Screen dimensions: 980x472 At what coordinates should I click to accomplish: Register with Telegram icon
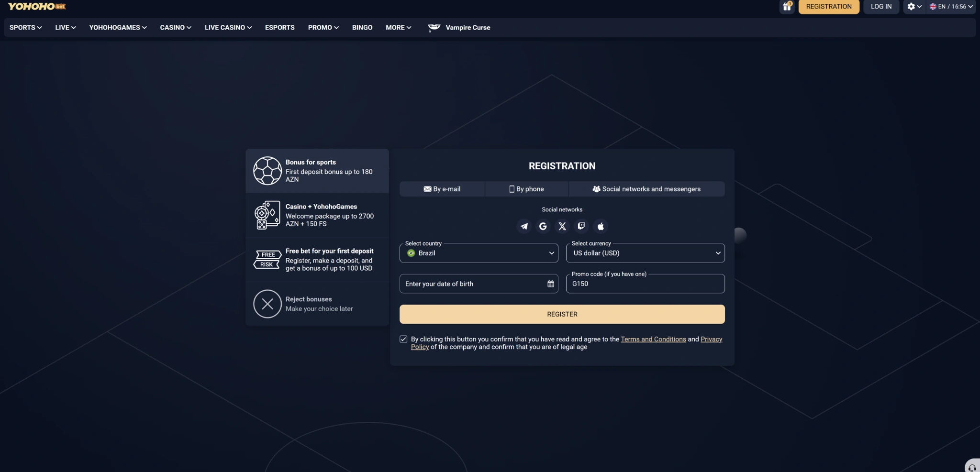click(524, 226)
